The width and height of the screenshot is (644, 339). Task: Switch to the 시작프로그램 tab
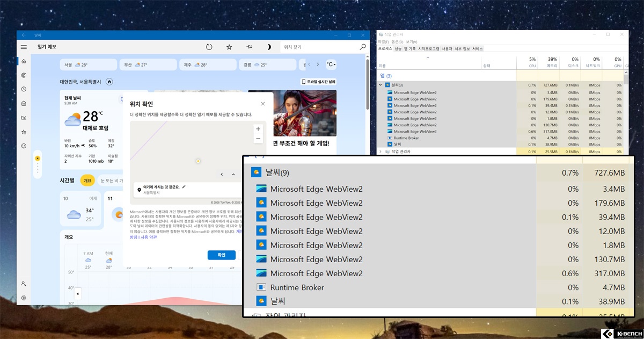(x=428, y=48)
